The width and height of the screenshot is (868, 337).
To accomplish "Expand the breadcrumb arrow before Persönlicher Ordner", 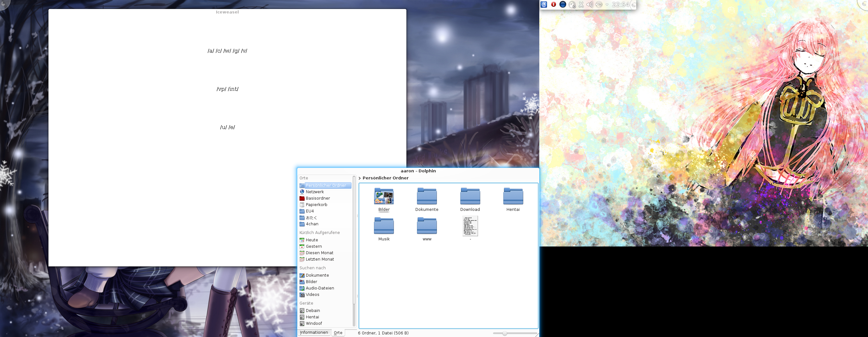I will click(x=360, y=178).
